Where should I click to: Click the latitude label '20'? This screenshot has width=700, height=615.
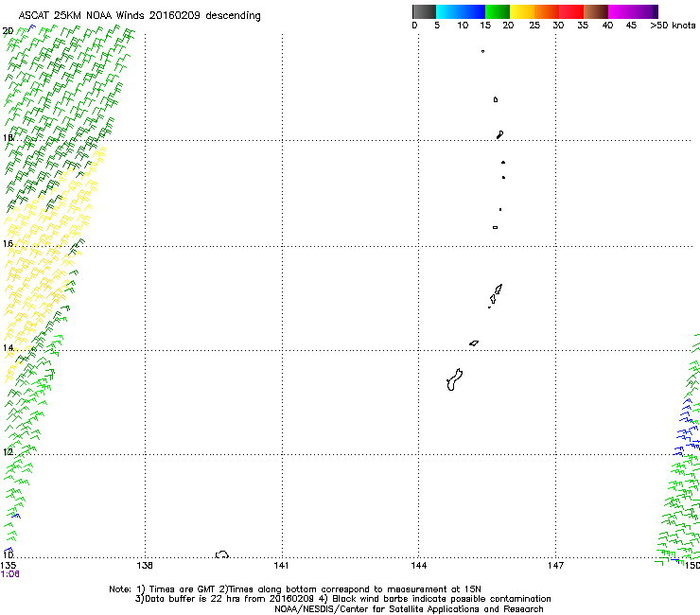8,31
